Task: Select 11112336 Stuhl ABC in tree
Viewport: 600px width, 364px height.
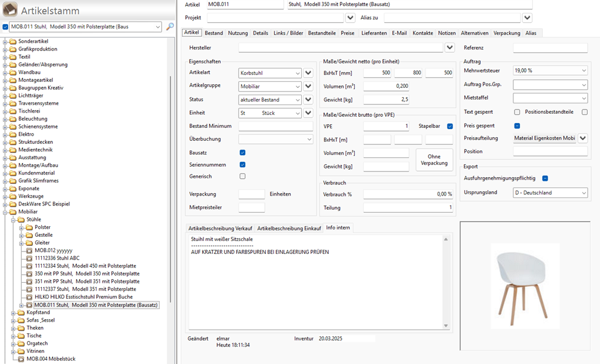Action: coord(57,258)
